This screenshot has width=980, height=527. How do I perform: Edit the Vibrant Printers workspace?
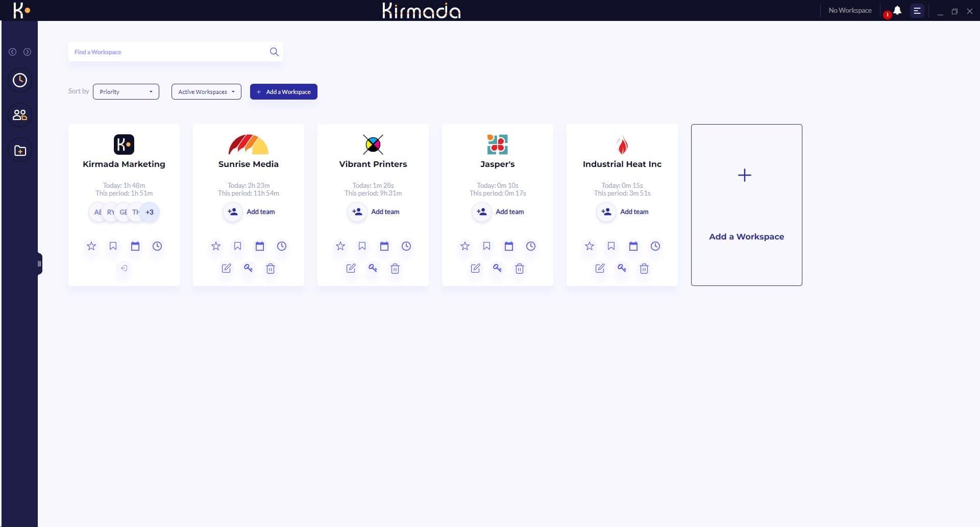(x=351, y=269)
